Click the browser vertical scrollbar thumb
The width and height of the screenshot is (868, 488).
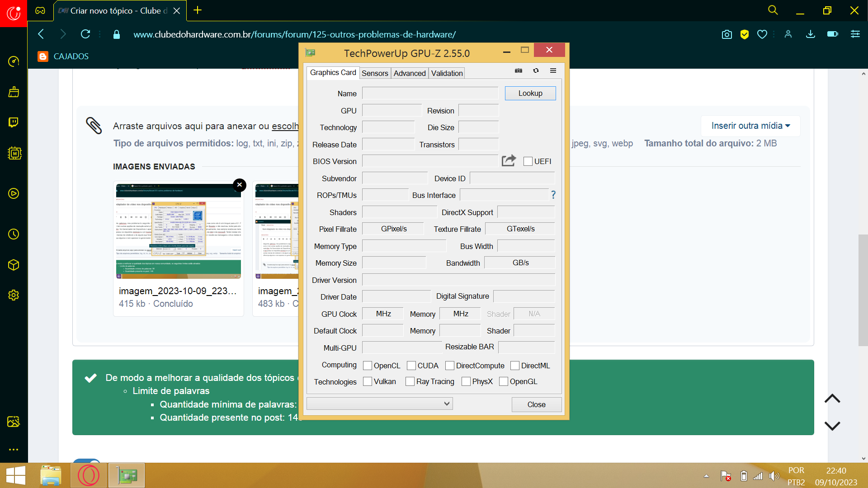click(863, 290)
